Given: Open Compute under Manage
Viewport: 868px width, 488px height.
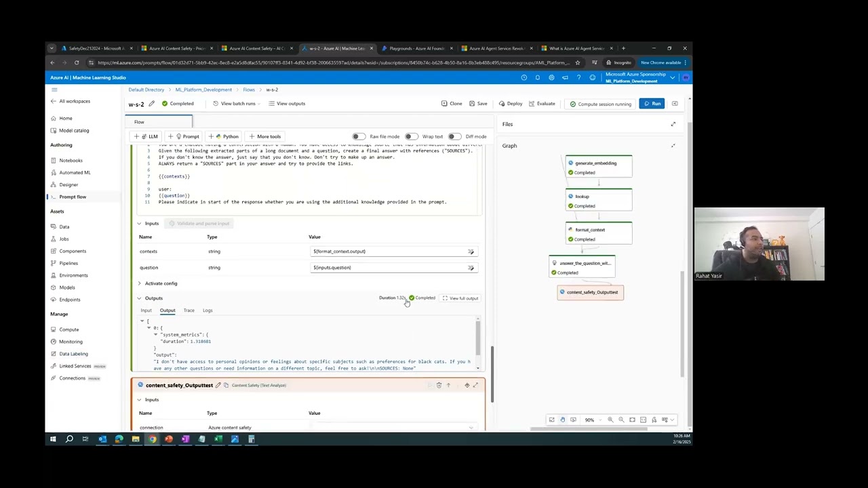Looking at the screenshot, I should (68, 329).
